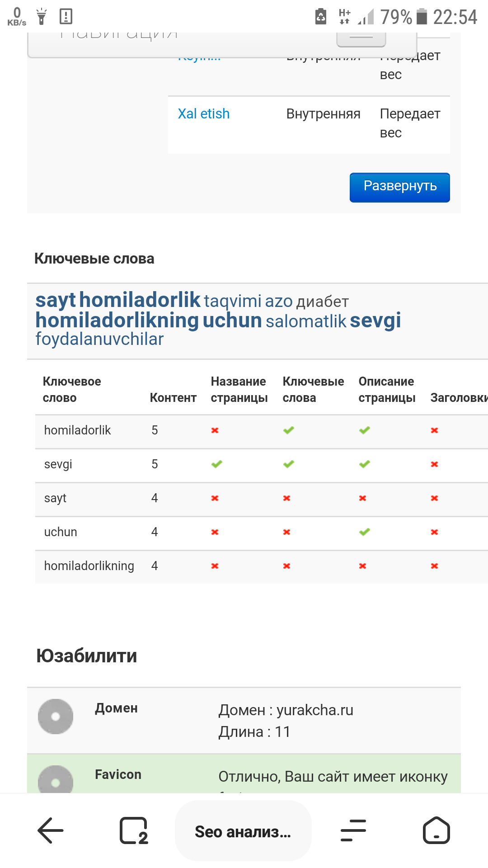Click the Контент column header
This screenshot has height=868, width=488.
173,398
